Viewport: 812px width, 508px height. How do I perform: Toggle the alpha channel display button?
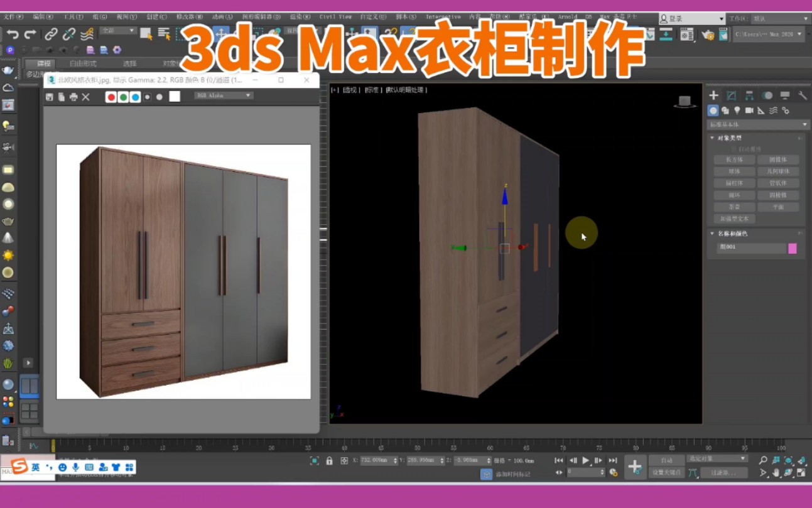147,97
